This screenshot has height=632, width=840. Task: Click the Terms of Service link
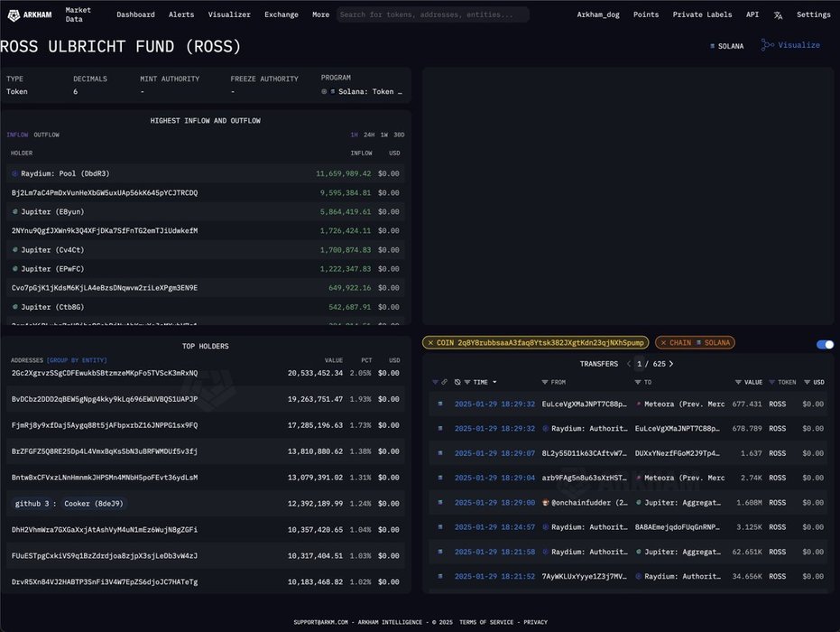click(x=490, y=622)
